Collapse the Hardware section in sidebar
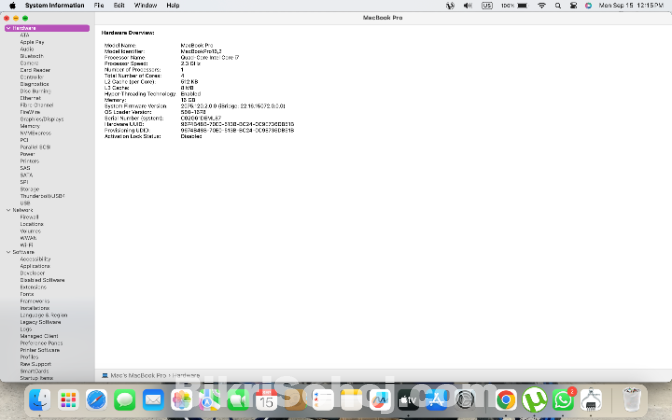Screen dimensions: 672x420 [5, 28]
